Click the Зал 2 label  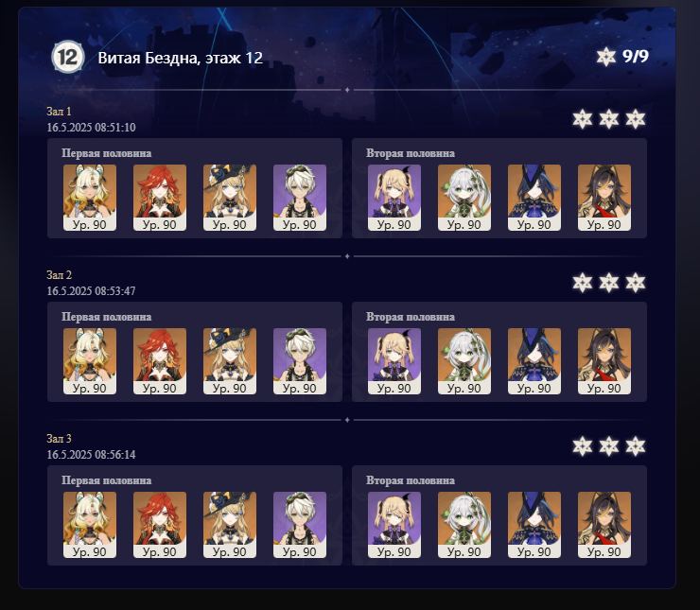click(59, 275)
